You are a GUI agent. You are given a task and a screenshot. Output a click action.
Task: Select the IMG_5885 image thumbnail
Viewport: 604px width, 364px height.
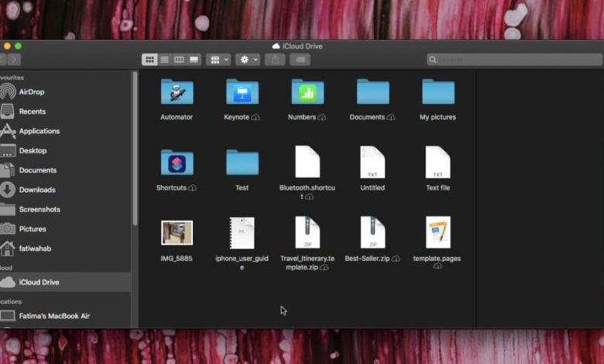[177, 232]
